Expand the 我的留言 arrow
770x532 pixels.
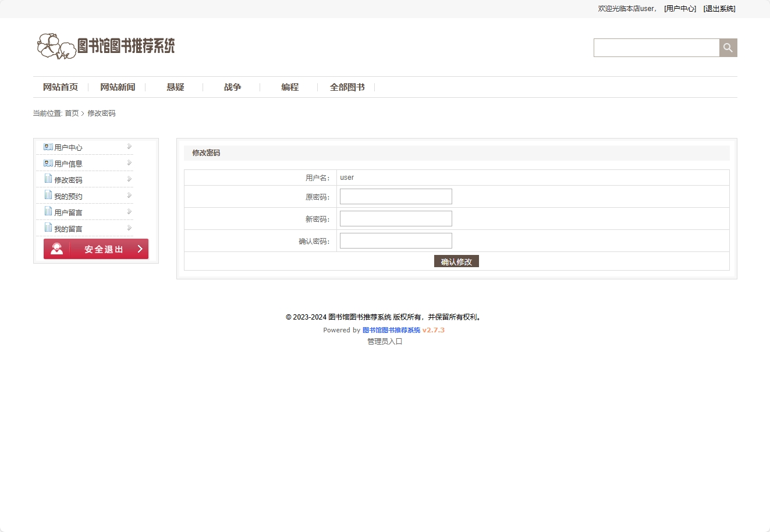click(x=129, y=228)
